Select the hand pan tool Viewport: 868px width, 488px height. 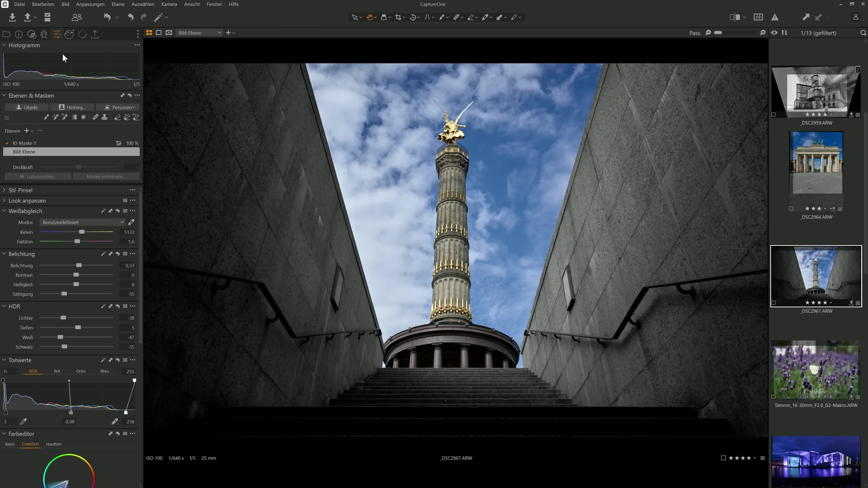tap(370, 17)
